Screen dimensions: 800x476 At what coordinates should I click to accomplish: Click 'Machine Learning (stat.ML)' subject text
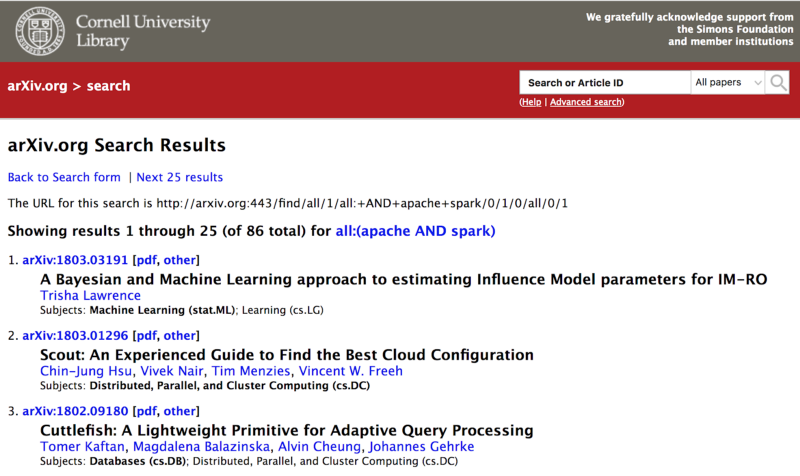(162, 310)
